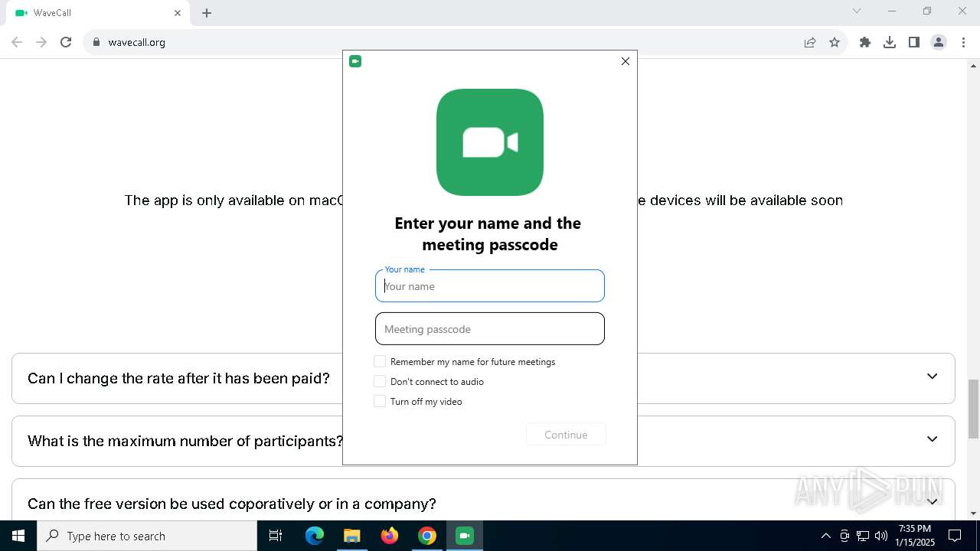Click the small WaveCall icon in dialog title bar
The image size is (980, 551).
[355, 61]
